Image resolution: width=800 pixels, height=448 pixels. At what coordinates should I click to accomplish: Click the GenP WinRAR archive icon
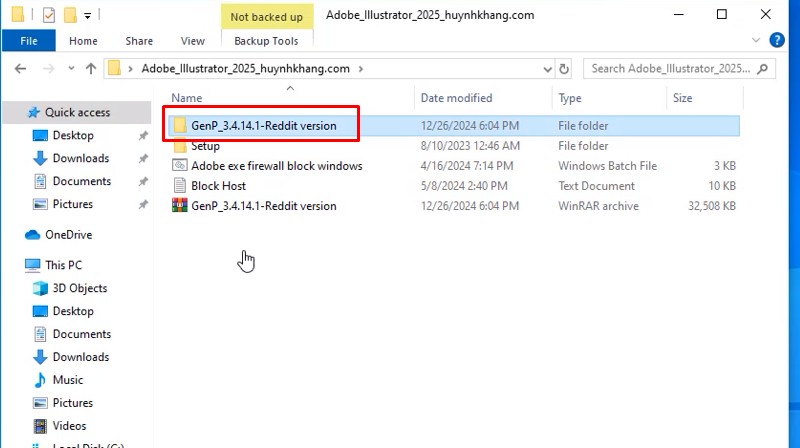(179, 206)
